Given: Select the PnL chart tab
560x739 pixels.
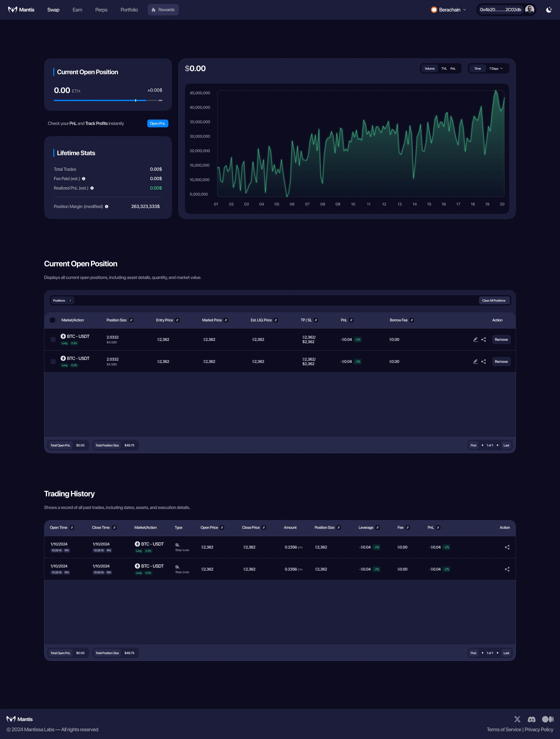Looking at the screenshot, I should (453, 68).
